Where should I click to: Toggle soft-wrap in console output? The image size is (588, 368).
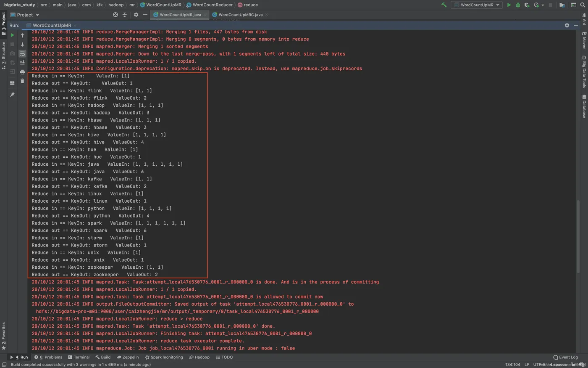coord(22,53)
